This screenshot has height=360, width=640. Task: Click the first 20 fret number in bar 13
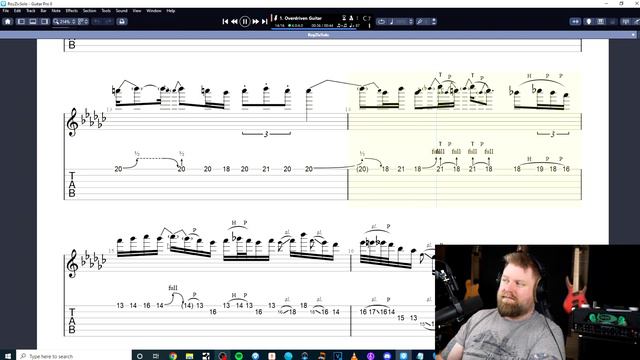point(118,169)
